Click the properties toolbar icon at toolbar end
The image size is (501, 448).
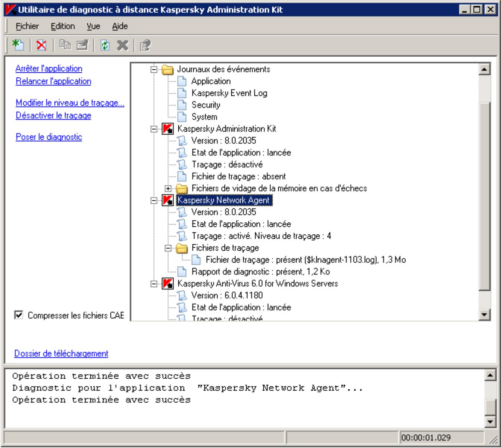coord(144,45)
